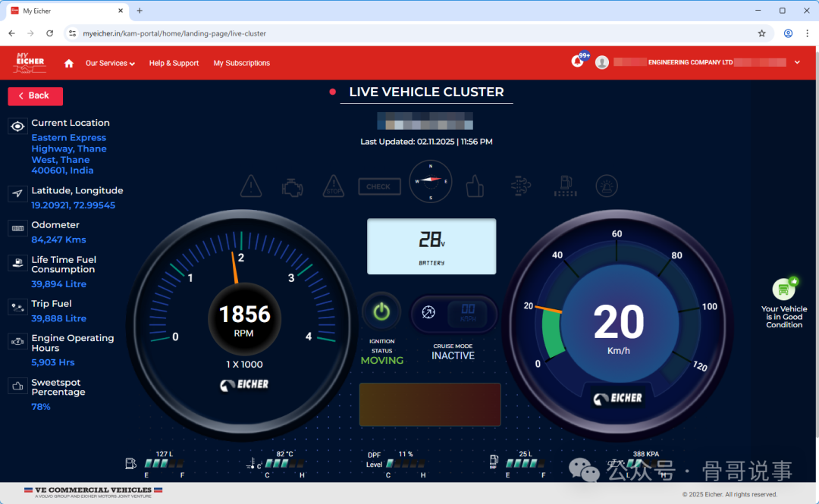
Task: Click the Trip Fuel icon
Action: click(x=17, y=307)
